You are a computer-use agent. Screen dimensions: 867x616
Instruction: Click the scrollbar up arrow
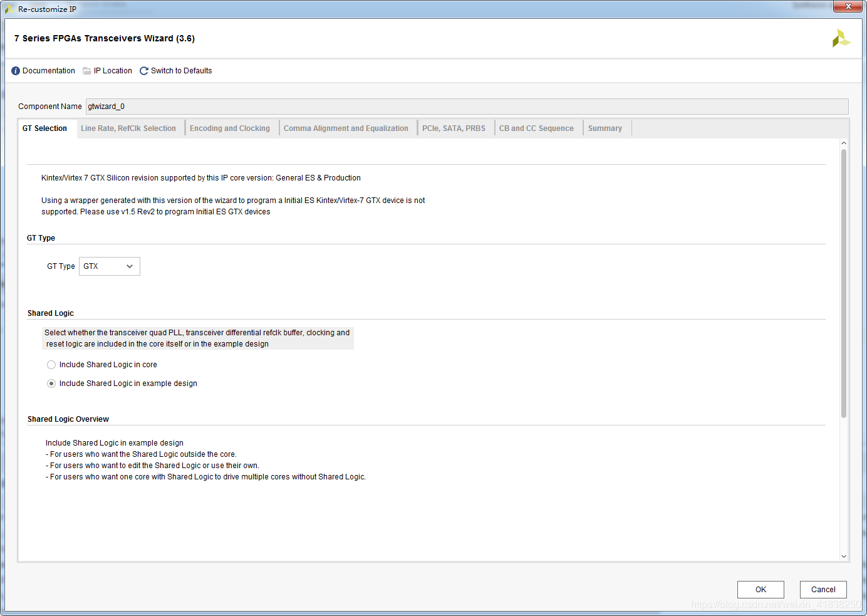click(x=844, y=144)
